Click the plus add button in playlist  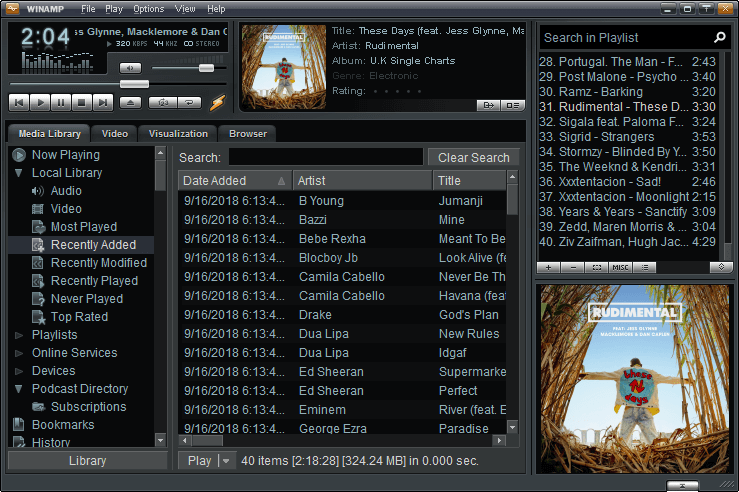549,267
